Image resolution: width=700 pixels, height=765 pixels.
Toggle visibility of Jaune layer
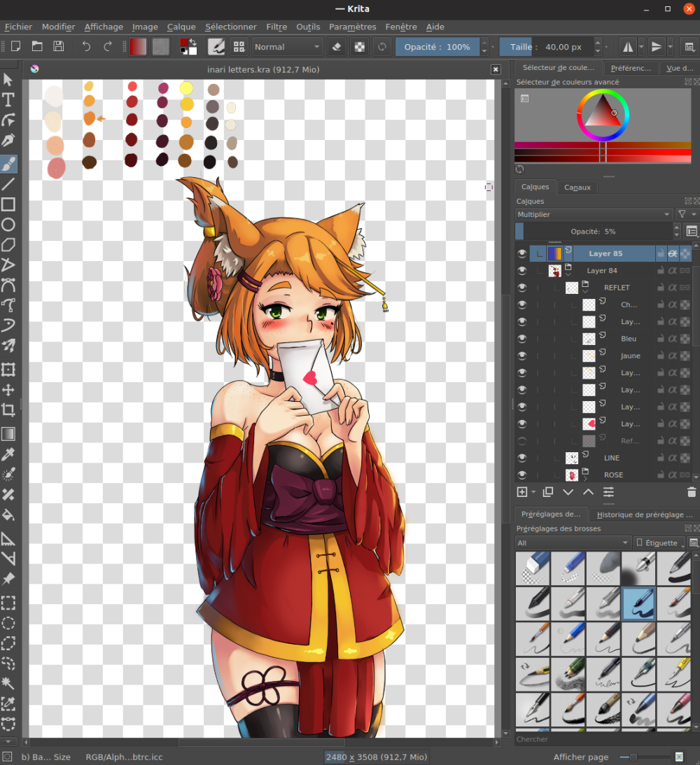tap(522, 356)
